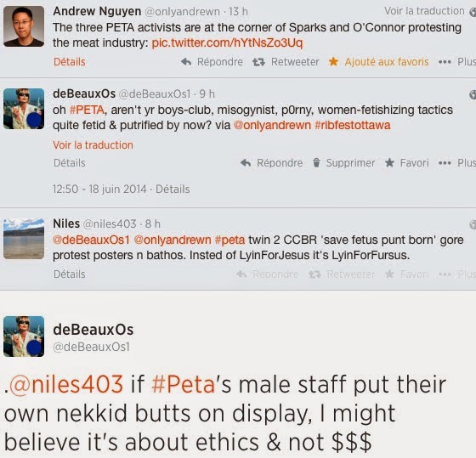Click Voir la traduction under deBeauxOs tweet
The image size is (476, 458).
pos(93,145)
